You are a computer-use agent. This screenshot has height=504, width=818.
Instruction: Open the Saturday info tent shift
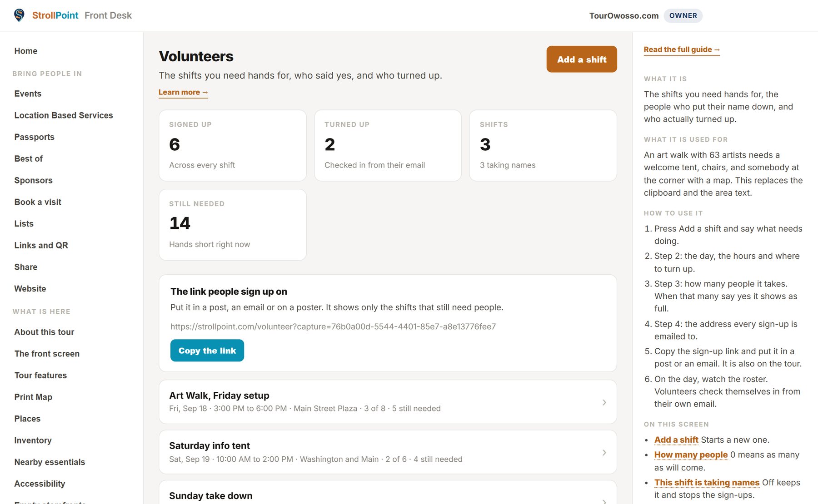tap(388, 452)
